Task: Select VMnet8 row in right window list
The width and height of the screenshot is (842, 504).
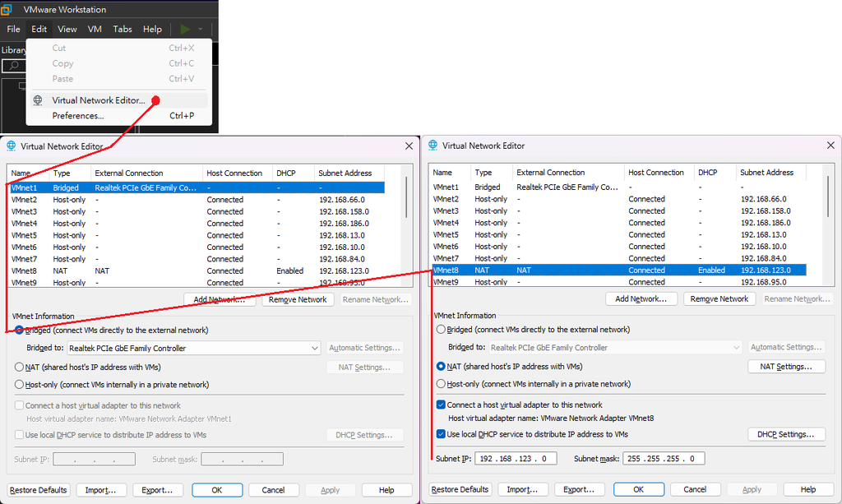Action: click(x=618, y=270)
